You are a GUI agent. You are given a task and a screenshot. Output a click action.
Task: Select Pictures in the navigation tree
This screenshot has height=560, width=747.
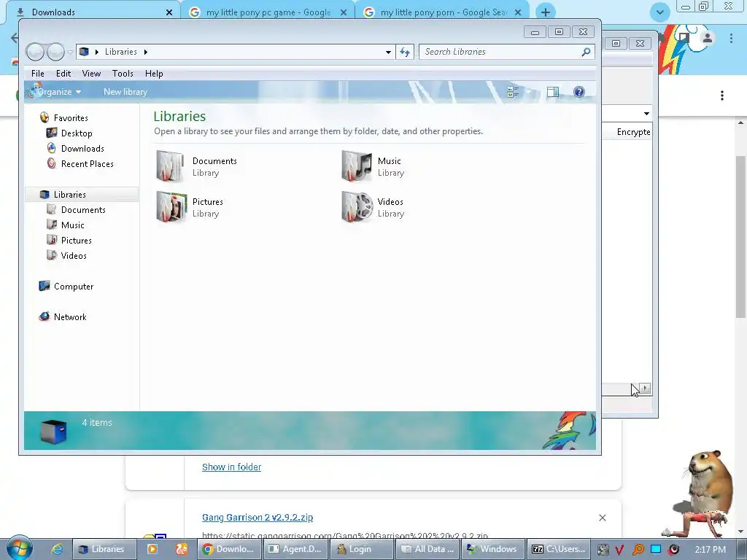tap(76, 241)
